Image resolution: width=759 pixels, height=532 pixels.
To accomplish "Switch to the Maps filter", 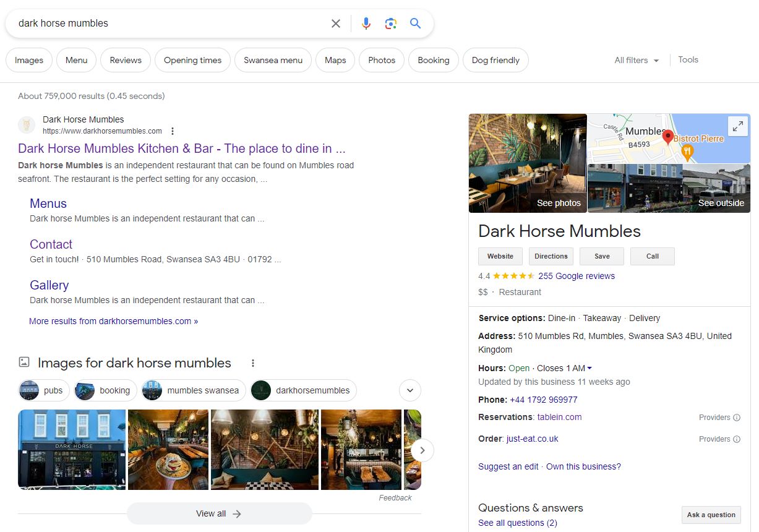I will (335, 60).
